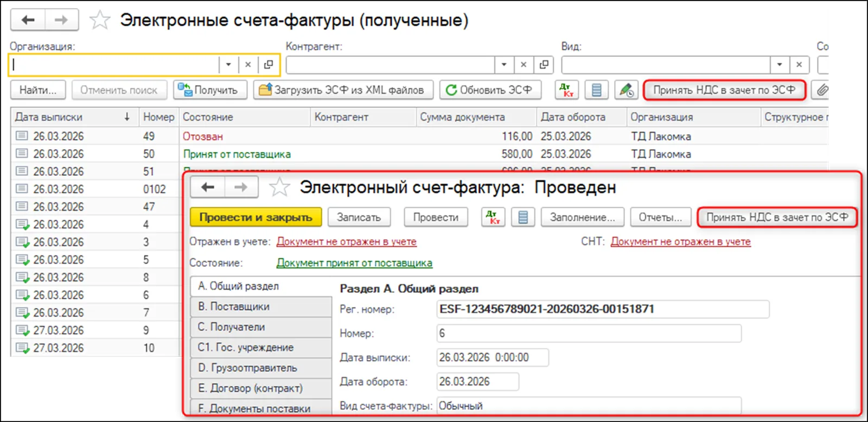
Task: Expand the Организация dropdown list
Action: (228, 65)
